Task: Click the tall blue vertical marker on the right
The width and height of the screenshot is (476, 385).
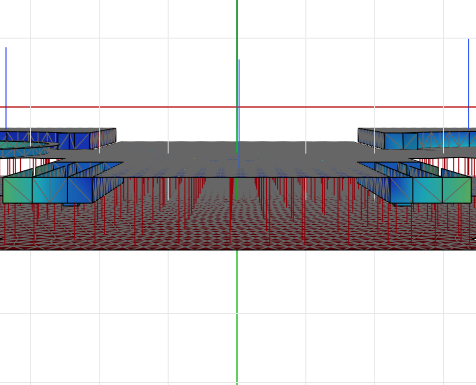Action: [x=468, y=83]
